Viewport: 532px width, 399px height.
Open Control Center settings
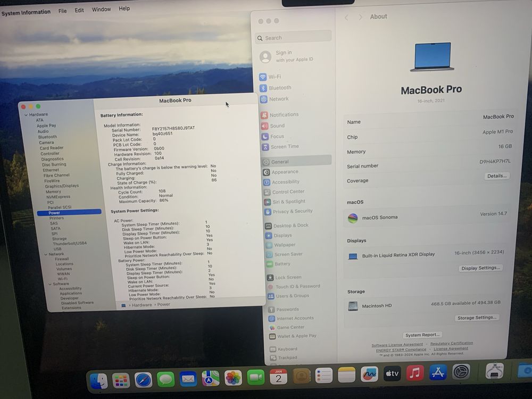tap(284, 192)
